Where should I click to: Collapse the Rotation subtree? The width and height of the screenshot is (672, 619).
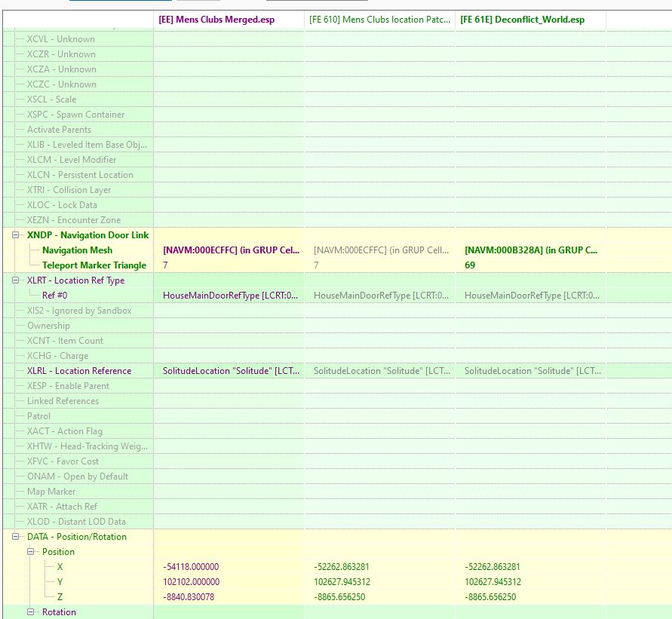tap(30, 612)
